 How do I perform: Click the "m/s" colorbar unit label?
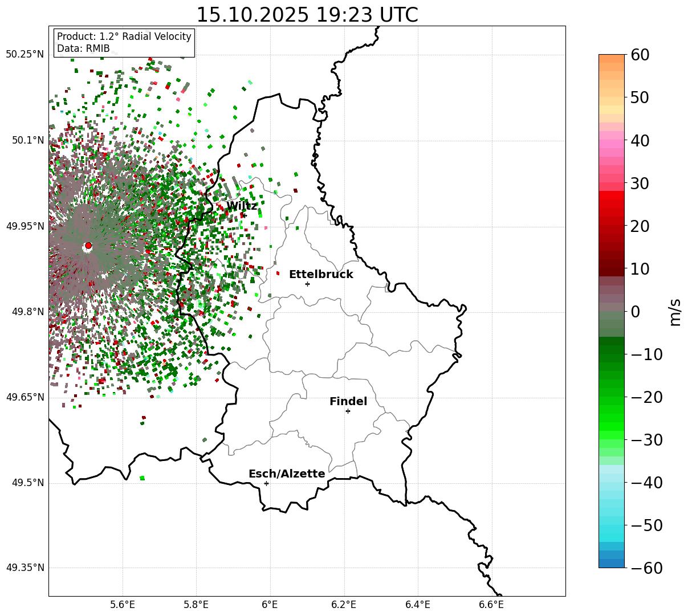(675, 312)
